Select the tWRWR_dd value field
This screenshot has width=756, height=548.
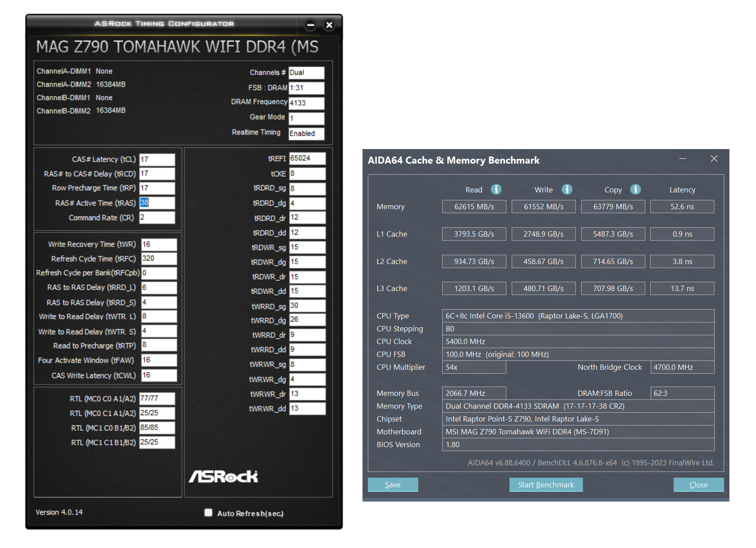(307, 408)
